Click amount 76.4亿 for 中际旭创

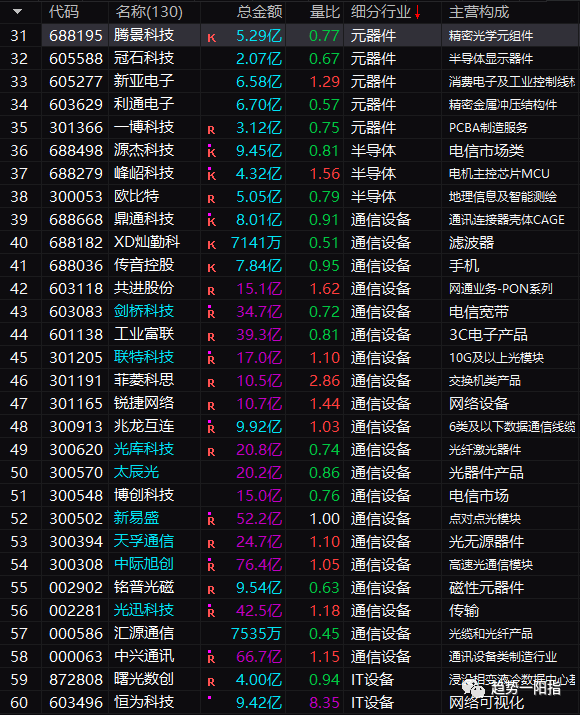click(x=259, y=565)
